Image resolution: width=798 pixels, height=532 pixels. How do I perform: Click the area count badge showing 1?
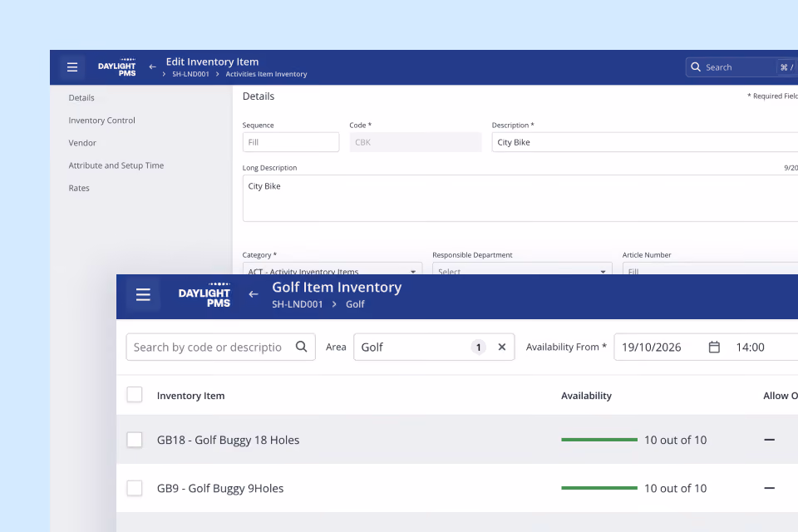479,347
